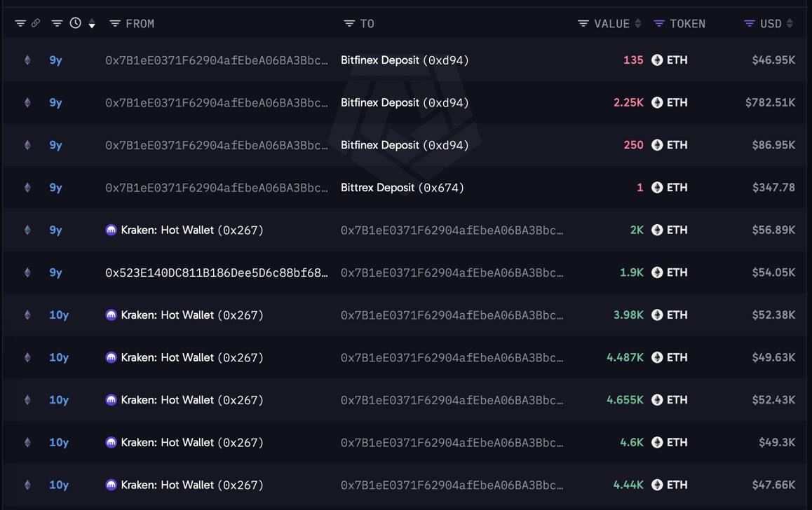Image resolution: width=812 pixels, height=510 pixels.
Task: Open Kraken: Hot Wallet in 4.6K ETH row
Action: [192, 442]
